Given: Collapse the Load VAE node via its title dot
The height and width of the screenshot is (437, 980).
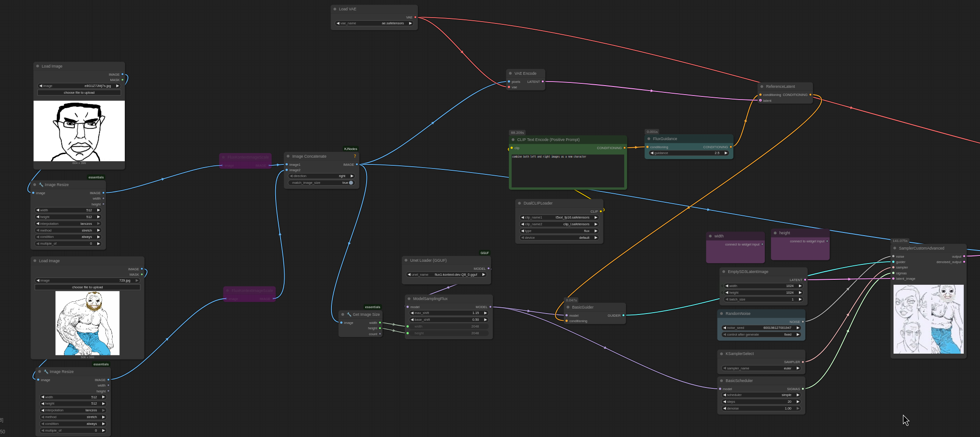Looking at the screenshot, I should point(335,9).
